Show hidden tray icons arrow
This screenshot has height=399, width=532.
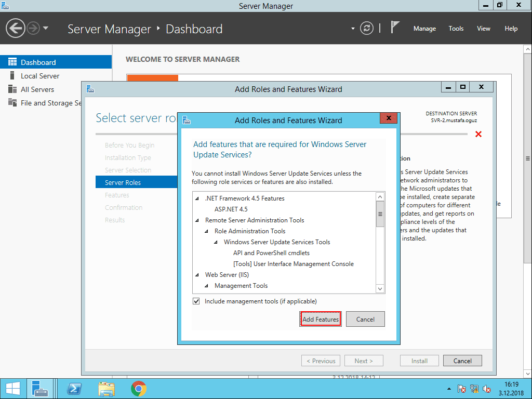(449, 389)
